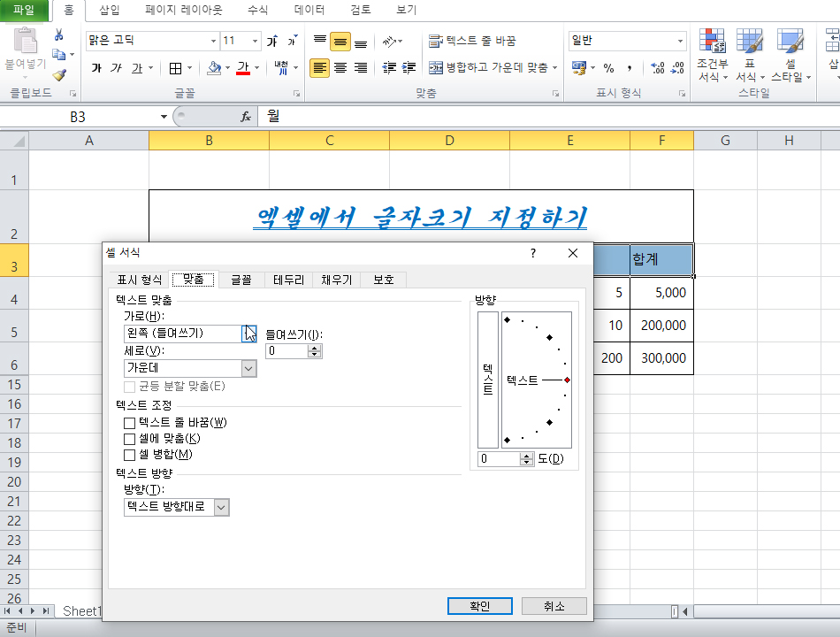Click increase indent icon

pos(409,67)
